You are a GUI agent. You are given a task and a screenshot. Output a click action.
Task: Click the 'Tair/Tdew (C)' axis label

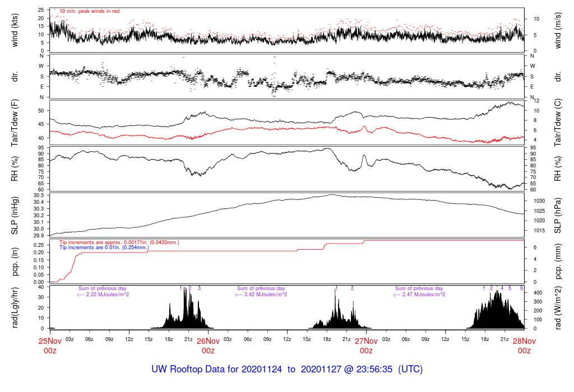[558, 123]
